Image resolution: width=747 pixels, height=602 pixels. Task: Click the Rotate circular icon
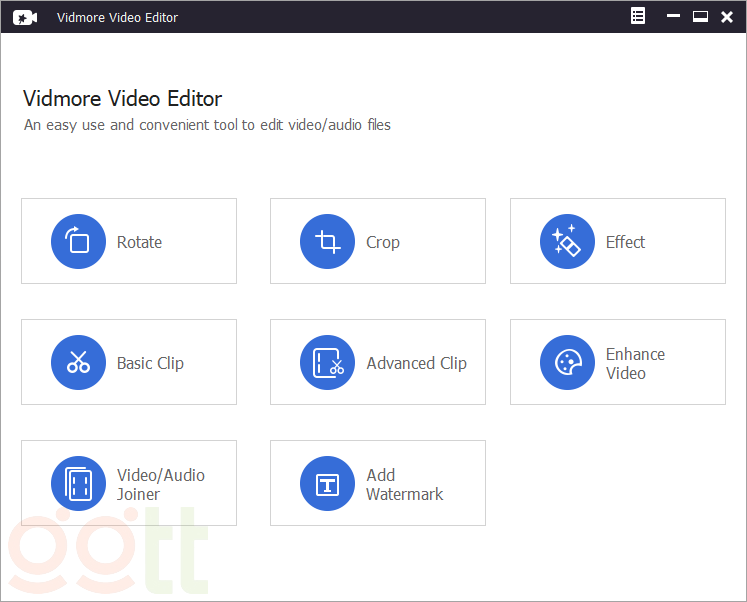78,242
